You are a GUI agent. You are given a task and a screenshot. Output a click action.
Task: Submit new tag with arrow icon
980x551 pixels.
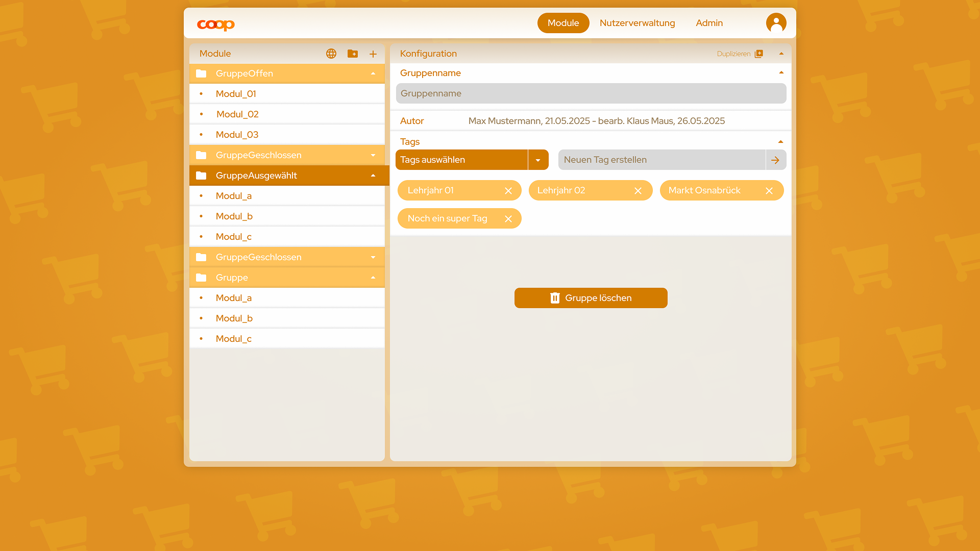point(775,160)
